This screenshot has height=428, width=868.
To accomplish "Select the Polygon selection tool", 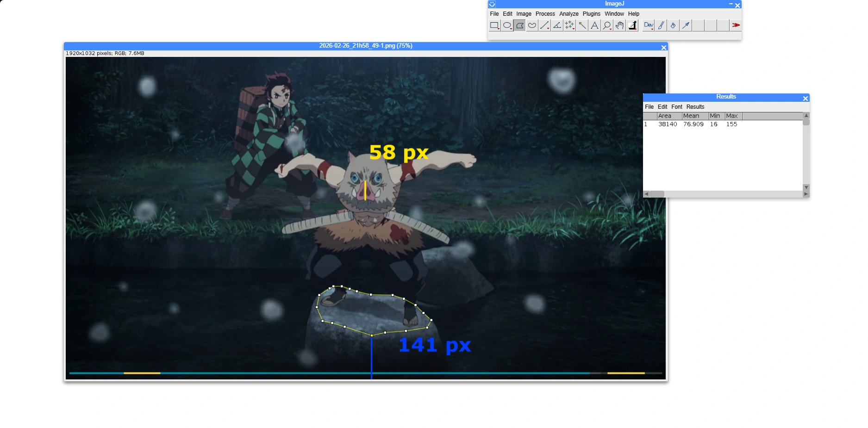I will pos(519,25).
